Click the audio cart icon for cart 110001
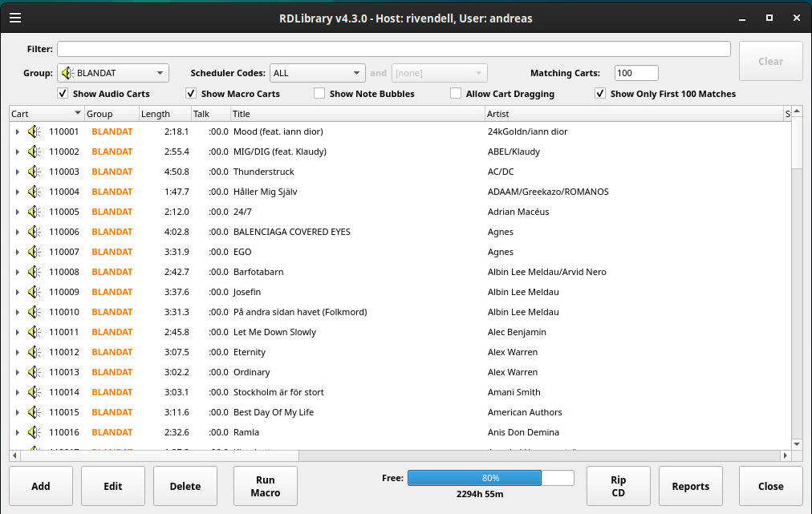Image resolution: width=812 pixels, height=514 pixels. 35,132
